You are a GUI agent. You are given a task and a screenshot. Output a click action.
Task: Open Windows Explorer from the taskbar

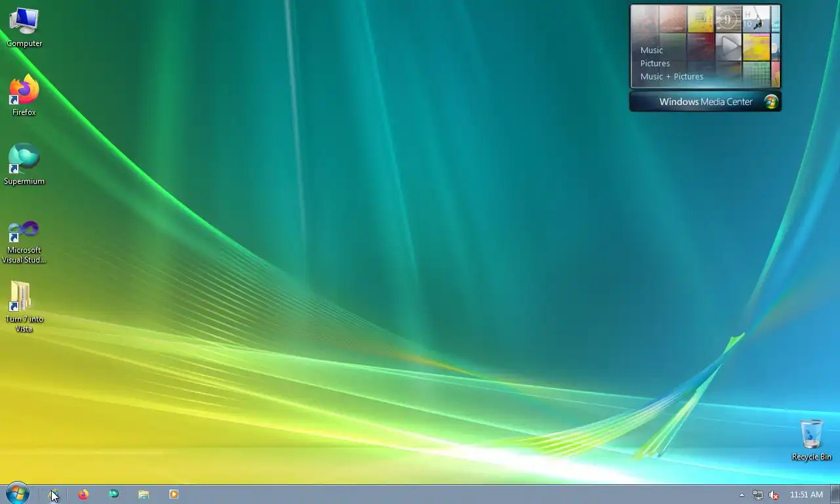point(144,494)
